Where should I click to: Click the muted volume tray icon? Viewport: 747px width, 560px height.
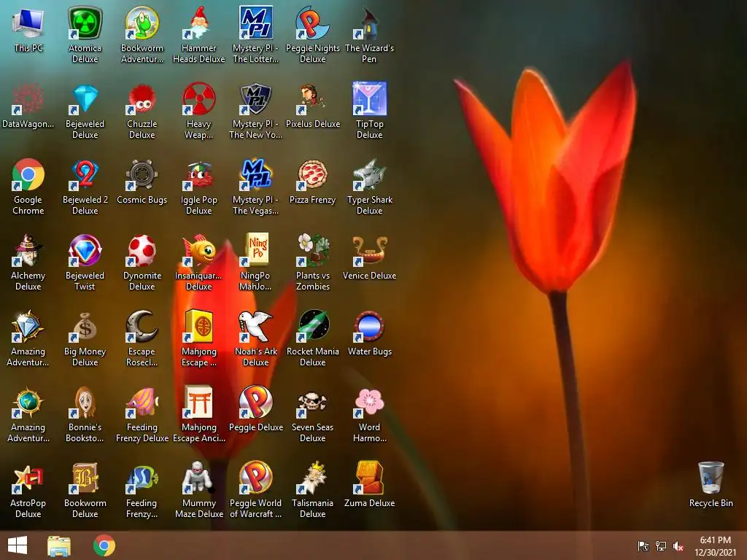678,546
